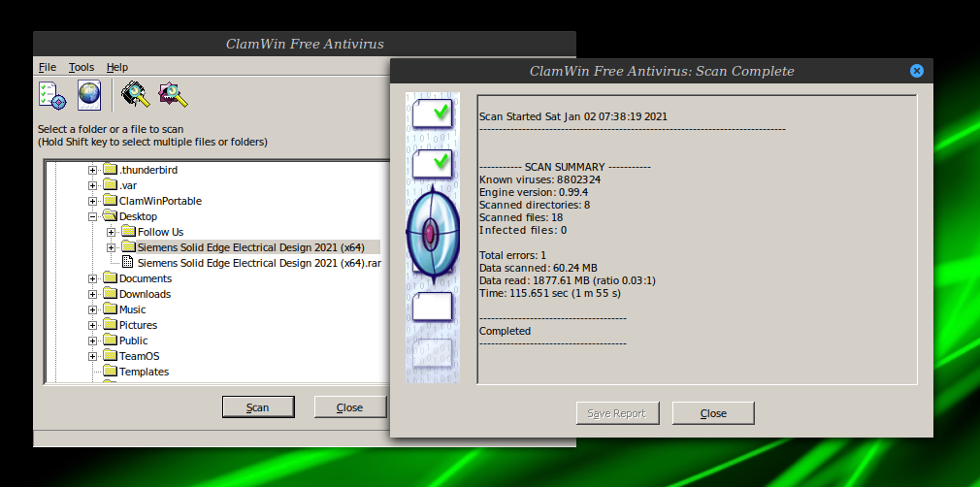Click the first checked document icon
Screen dimensions: 980x487
click(x=432, y=113)
